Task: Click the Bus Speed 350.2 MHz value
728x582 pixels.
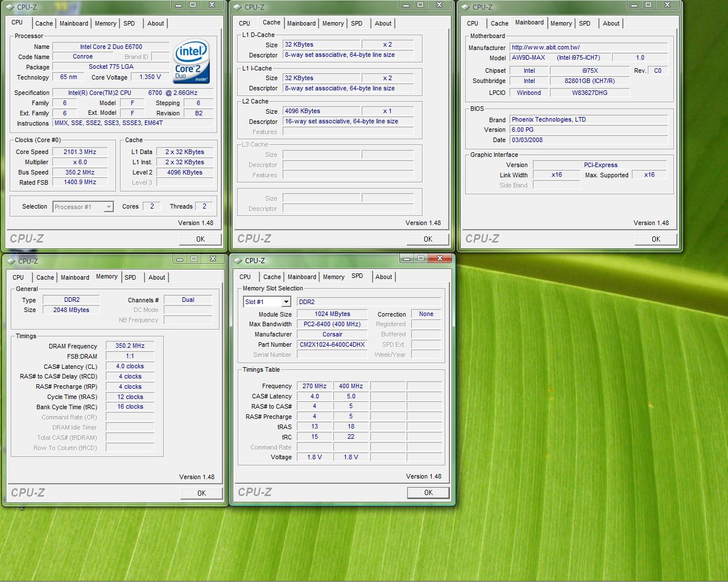Action: [x=80, y=172]
